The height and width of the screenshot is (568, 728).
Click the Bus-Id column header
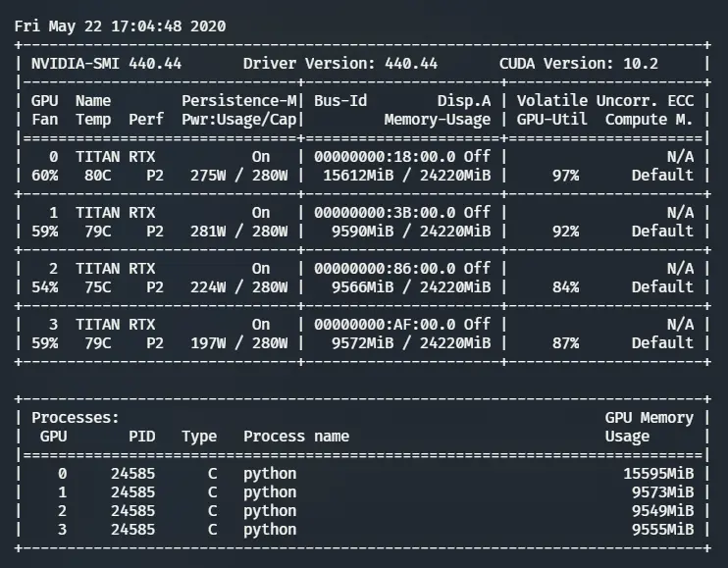pos(340,101)
